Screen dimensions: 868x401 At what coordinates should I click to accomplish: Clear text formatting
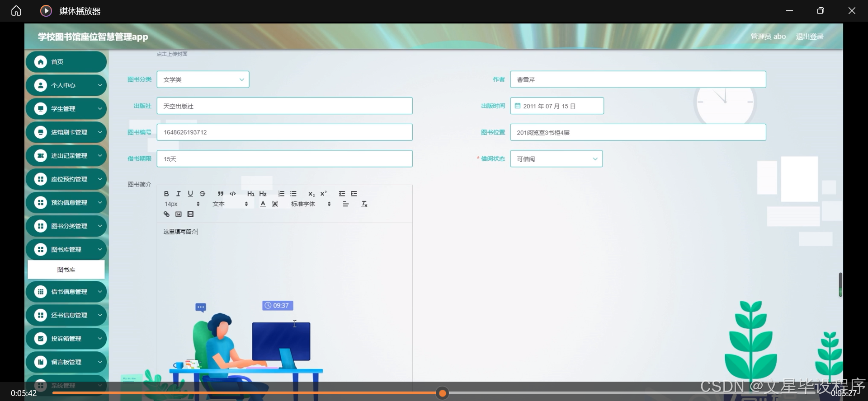click(x=364, y=204)
